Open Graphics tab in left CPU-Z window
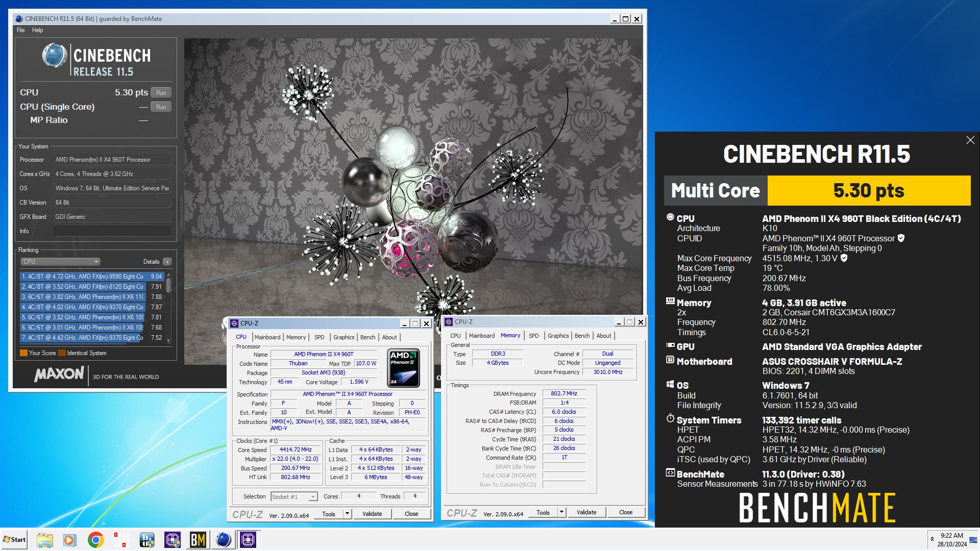Image resolution: width=980 pixels, height=551 pixels. (x=344, y=337)
